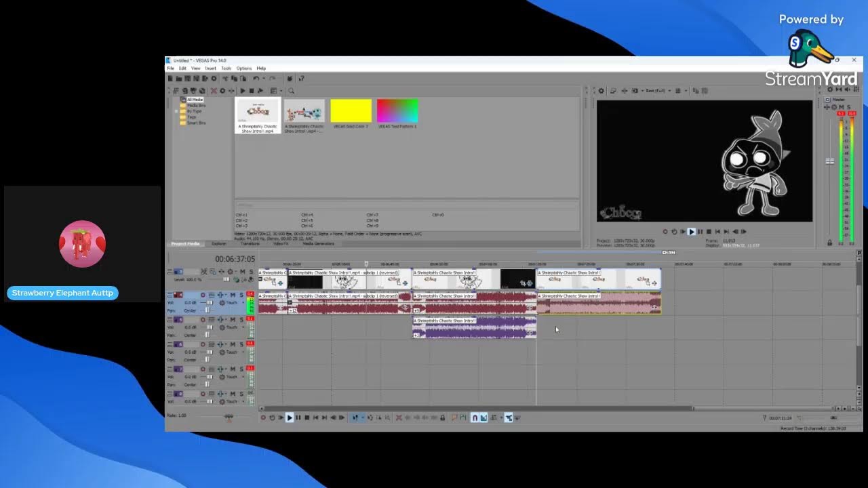This screenshot has width=868, height=488.
Task: Click the VEGAS Solid Color yellow thumbnail
Action: tap(351, 111)
